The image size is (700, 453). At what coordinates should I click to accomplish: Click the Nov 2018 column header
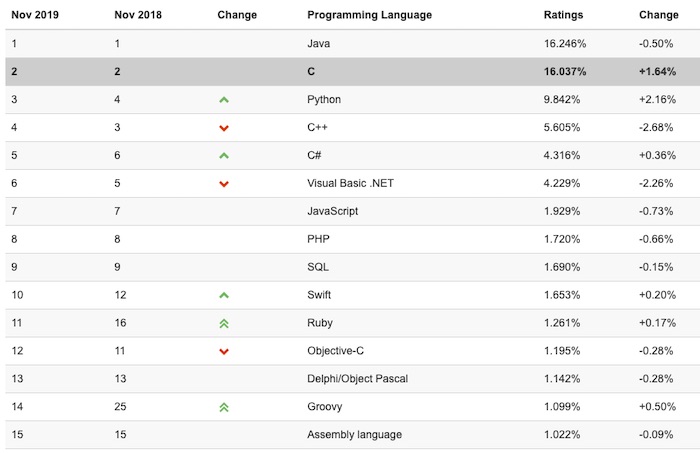(x=138, y=15)
